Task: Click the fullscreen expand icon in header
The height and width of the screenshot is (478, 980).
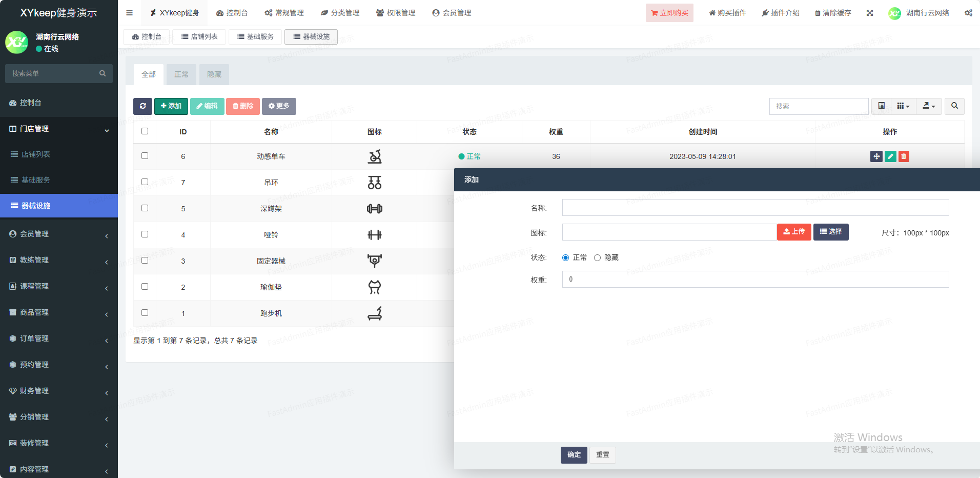Action: [x=870, y=13]
